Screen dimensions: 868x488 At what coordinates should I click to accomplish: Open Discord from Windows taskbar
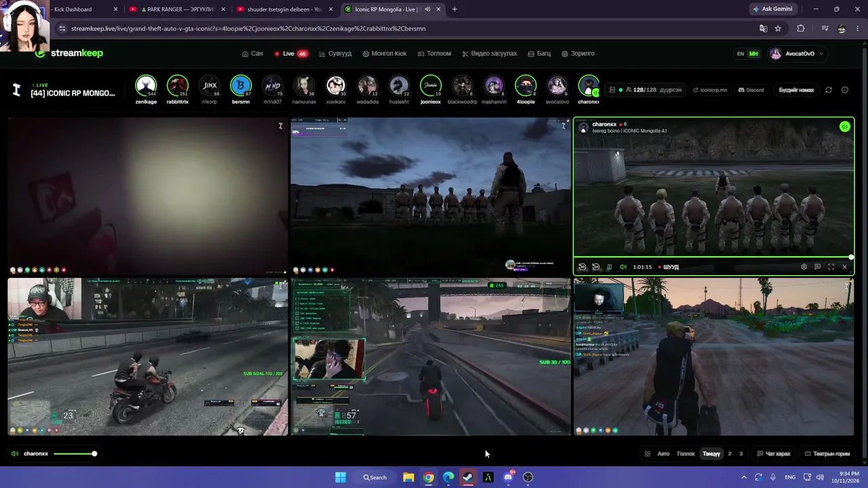click(508, 477)
